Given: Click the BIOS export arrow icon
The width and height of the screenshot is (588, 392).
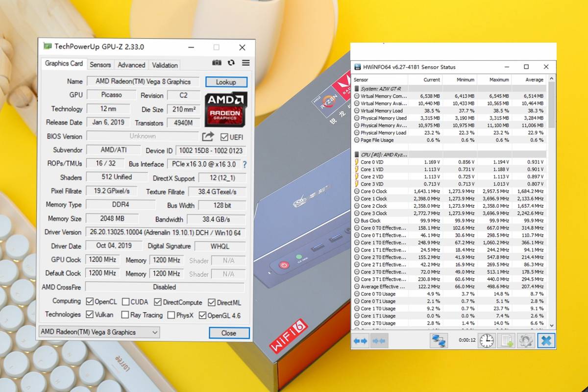Looking at the screenshot, I should (x=208, y=137).
